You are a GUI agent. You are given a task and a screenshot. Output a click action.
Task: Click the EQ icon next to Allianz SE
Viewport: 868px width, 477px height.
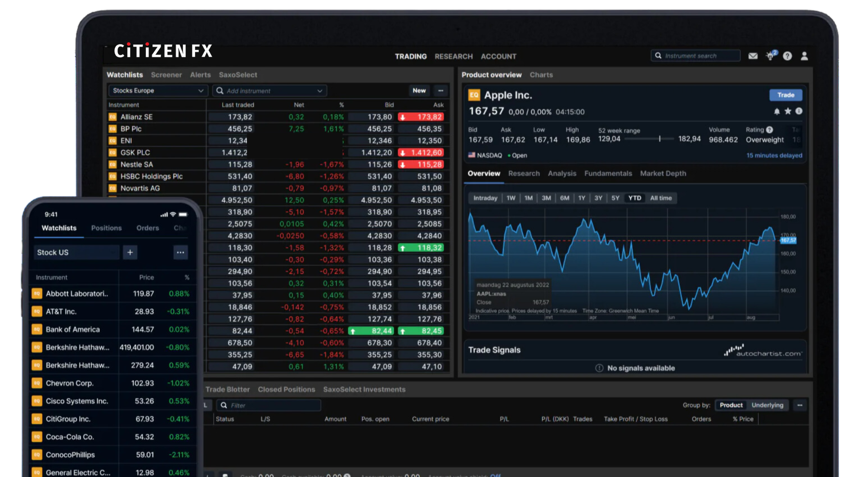click(113, 117)
